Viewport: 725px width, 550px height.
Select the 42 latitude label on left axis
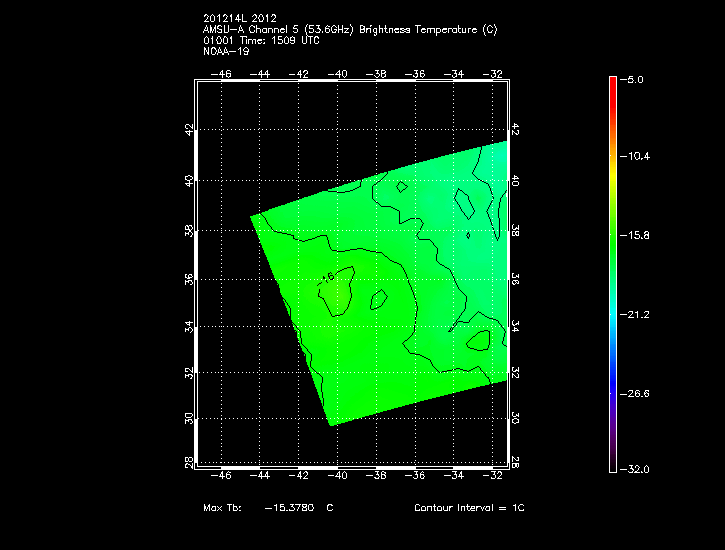tap(189, 130)
